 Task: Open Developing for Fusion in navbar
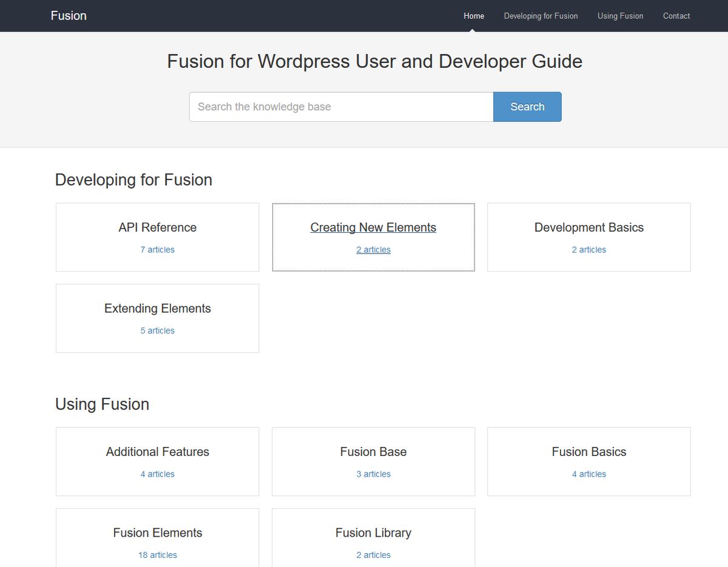(541, 16)
